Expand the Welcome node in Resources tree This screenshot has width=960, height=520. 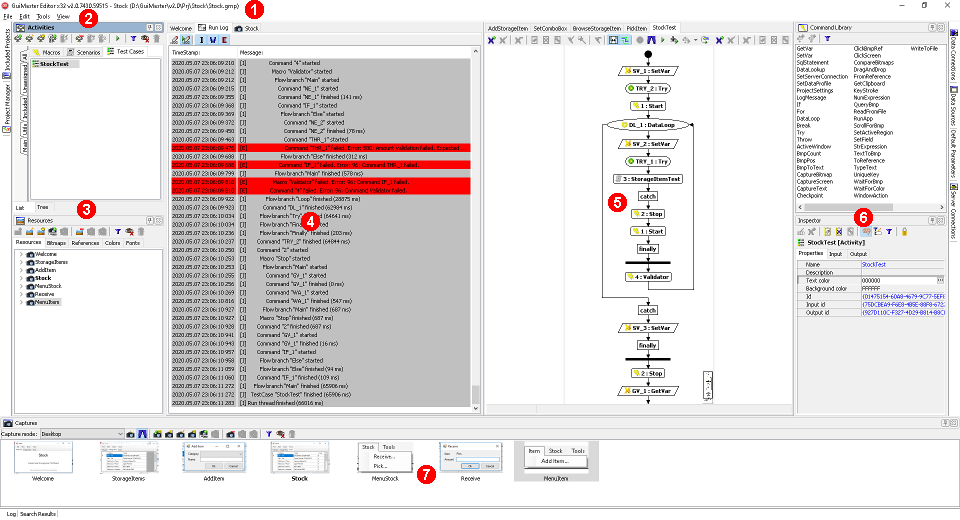pyautogui.click(x=20, y=254)
